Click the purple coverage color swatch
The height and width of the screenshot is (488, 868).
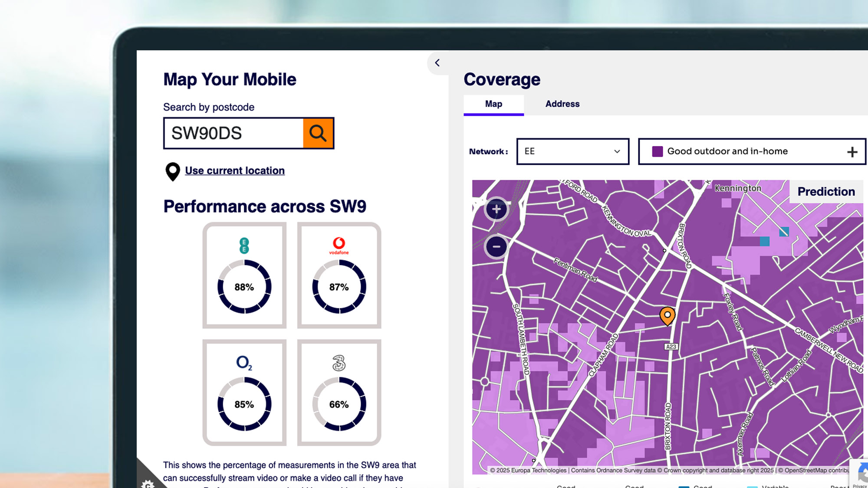click(x=657, y=151)
